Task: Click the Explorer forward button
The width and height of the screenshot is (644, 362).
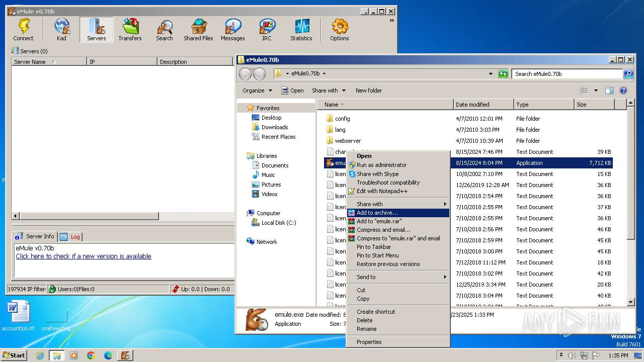Action: [x=259, y=74]
